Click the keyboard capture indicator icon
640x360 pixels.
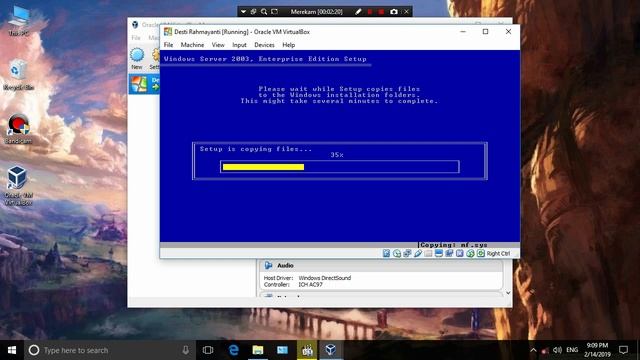(x=481, y=253)
